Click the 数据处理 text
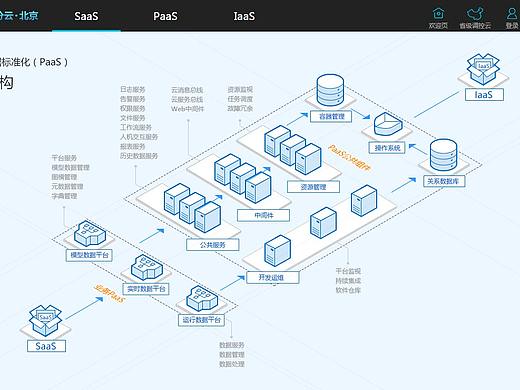This screenshot has width=520, height=390. pos(232,364)
